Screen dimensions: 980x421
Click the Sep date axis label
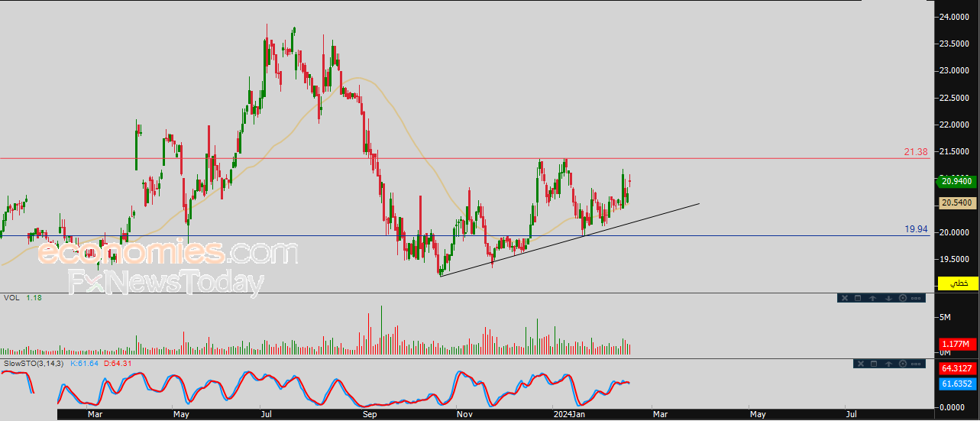click(x=370, y=414)
